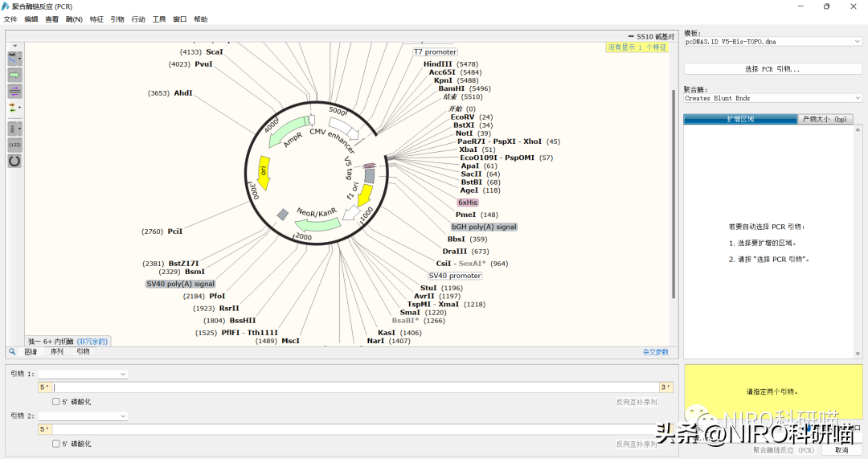Image resolution: width=868 pixels, height=459 pixels.
Task: Click the 选择 PCR 引物... button
Action: pyautogui.click(x=772, y=69)
